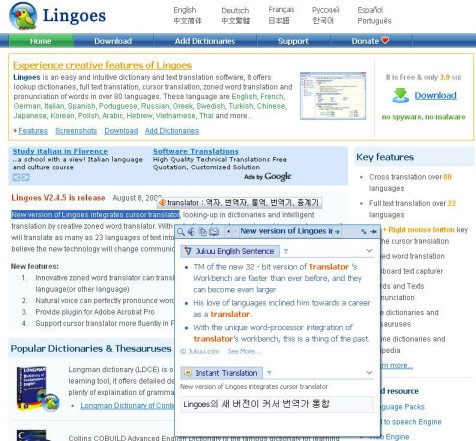Open the Download navigation tab
The image size is (476, 441).
113,41
